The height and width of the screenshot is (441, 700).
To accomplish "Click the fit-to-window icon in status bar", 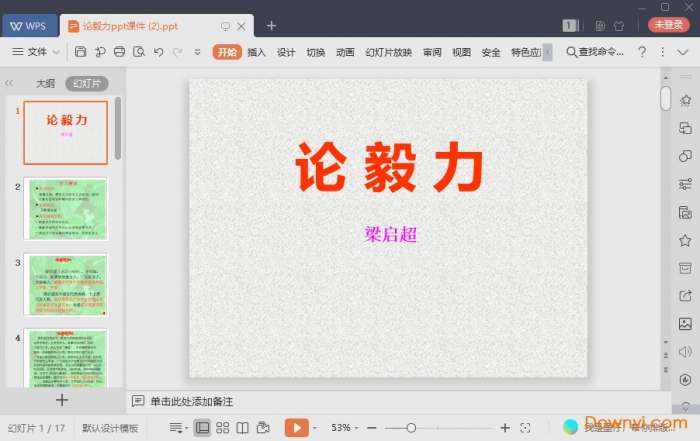I will click(x=525, y=428).
